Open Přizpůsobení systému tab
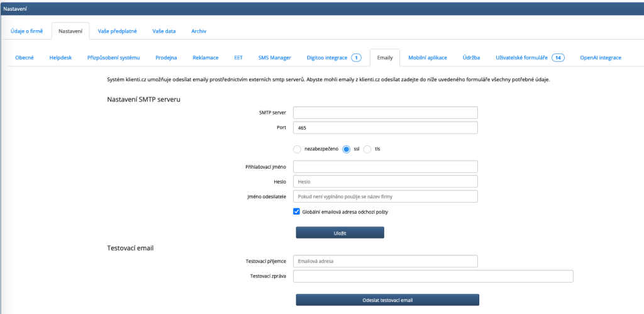Image resolution: width=644 pixels, height=314 pixels. pyautogui.click(x=113, y=57)
